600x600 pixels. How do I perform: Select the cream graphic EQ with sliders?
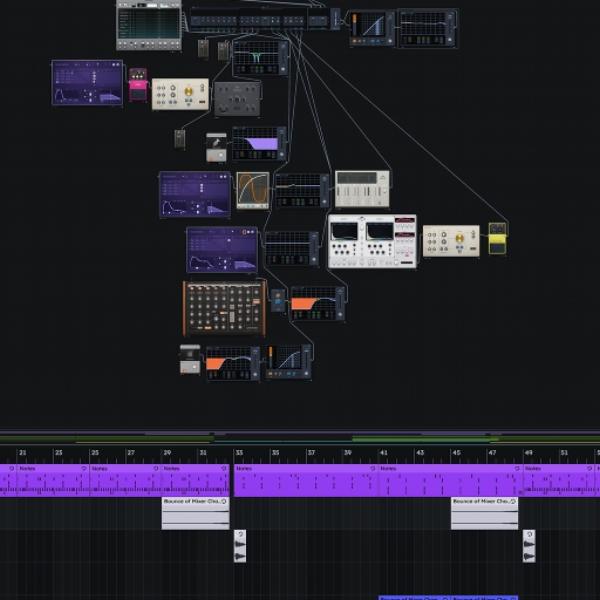click(x=362, y=189)
